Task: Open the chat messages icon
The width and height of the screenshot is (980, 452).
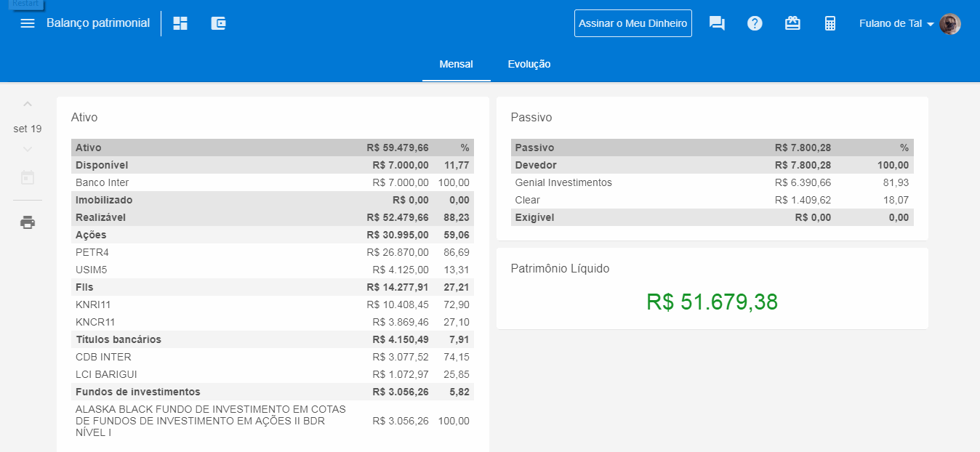Action: (x=717, y=23)
